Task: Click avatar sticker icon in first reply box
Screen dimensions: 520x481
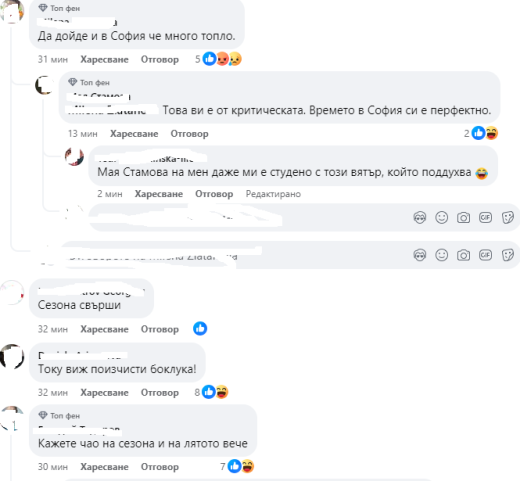Action: (x=420, y=218)
